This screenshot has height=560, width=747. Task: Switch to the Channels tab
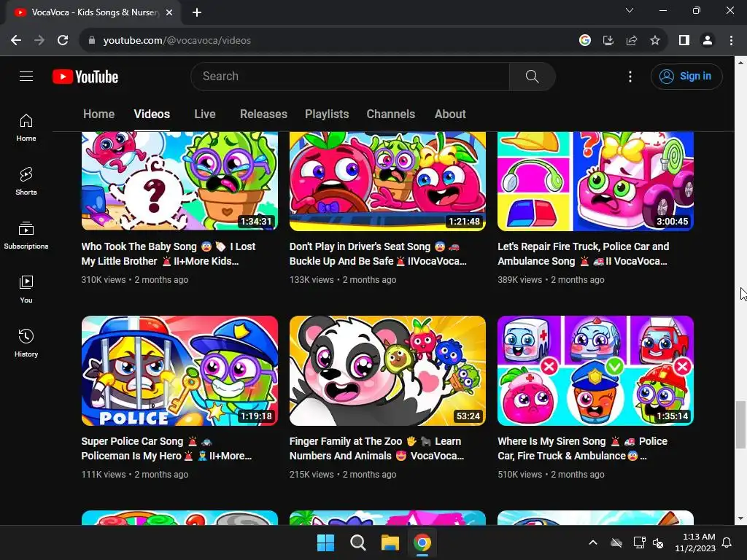pyautogui.click(x=391, y=114)
